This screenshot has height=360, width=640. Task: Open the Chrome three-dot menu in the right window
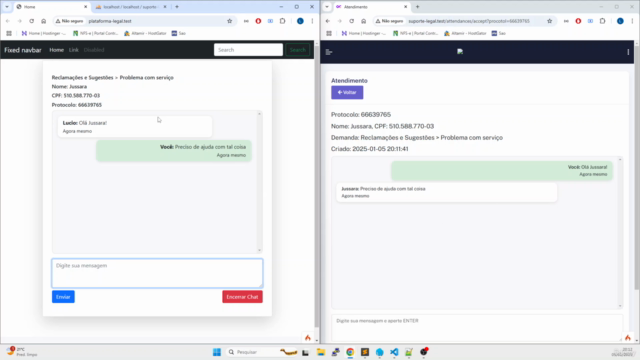coord(632,21)
